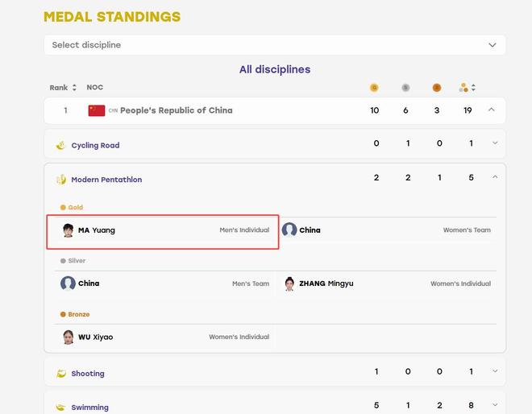Click the Cycling Road discipline icon
The width and height of the screenshot is (532, 414).
point(60,146)
